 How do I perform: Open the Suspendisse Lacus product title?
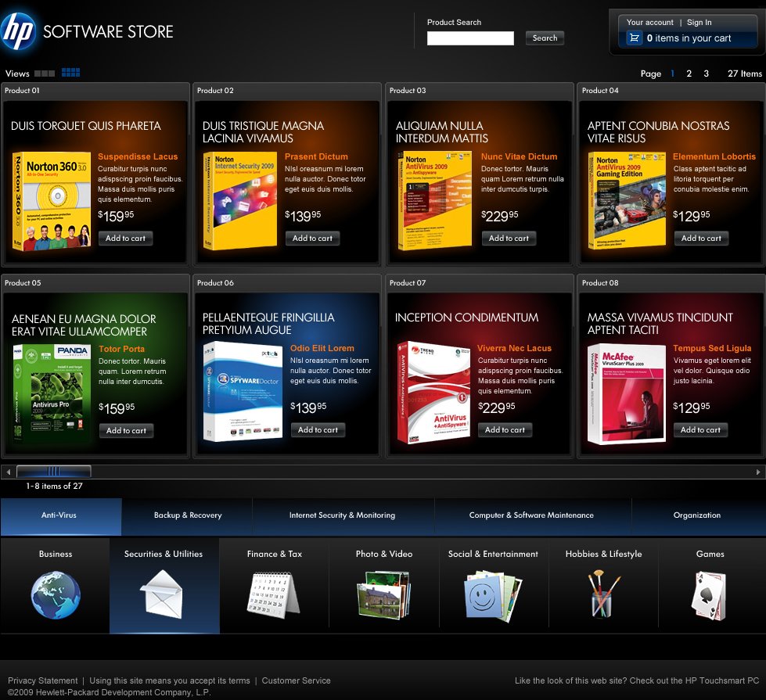pos(138,156)
